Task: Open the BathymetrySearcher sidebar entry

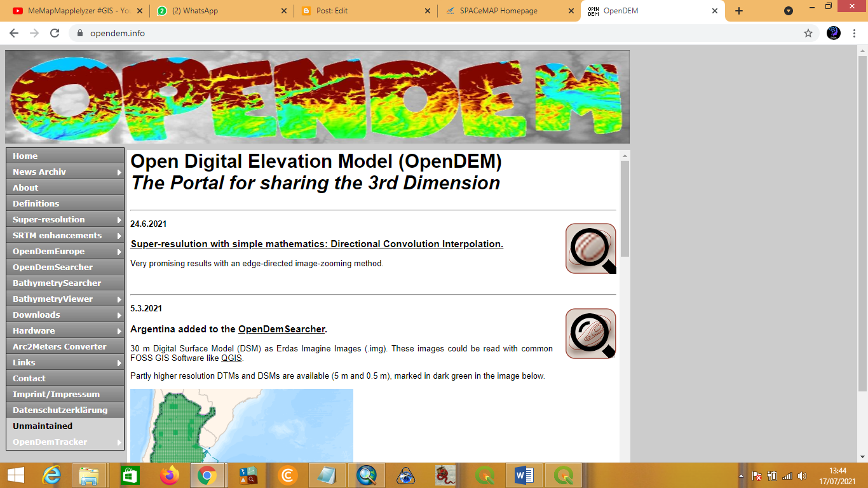Action: [65, 283]
